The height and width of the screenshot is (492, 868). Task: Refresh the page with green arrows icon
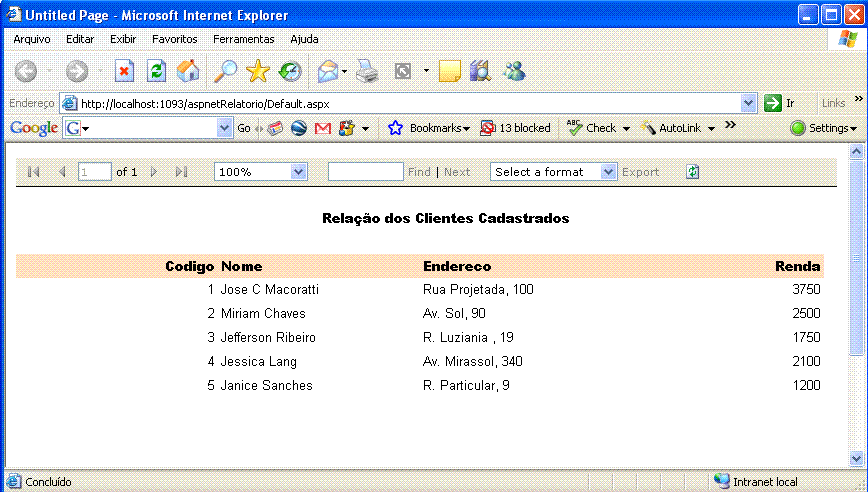click(x=157, y=71)
